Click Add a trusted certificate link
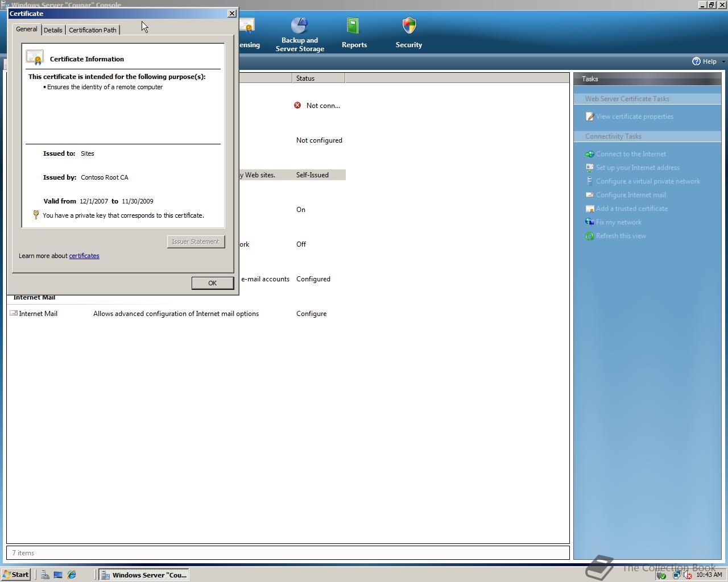 [x=632, y=209]
